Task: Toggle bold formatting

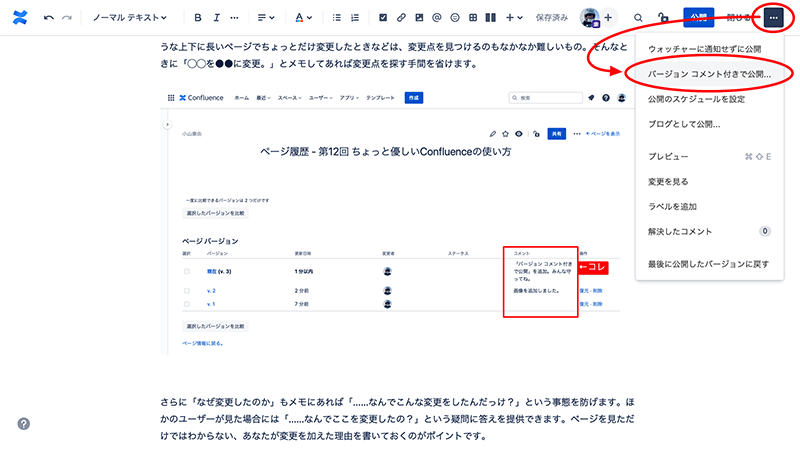Action: [x=198, y=18]
